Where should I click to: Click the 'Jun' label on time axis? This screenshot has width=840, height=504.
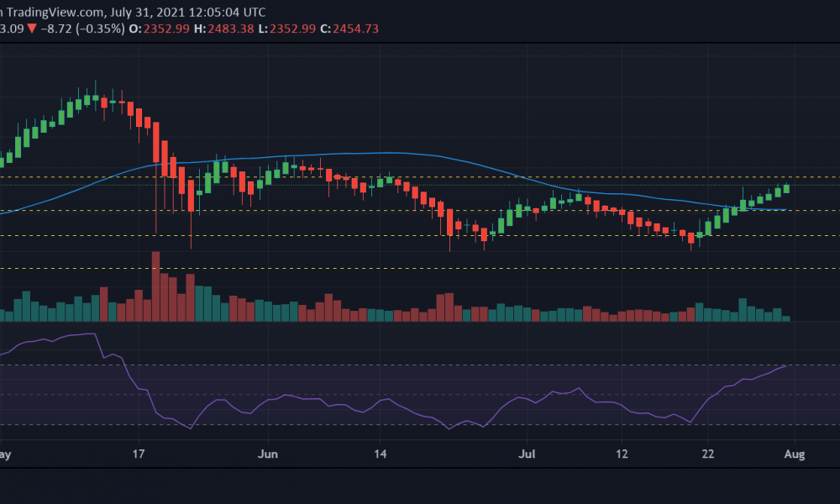(x=268, y=454)
